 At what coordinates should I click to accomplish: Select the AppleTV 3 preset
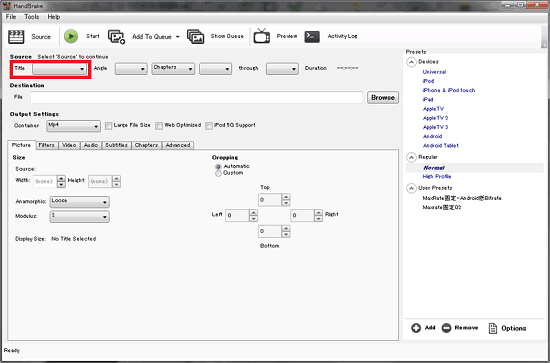435,127
